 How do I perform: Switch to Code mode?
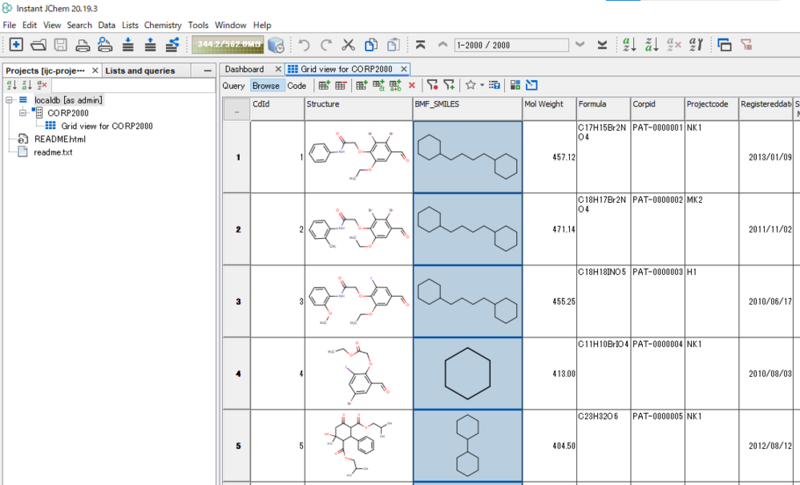click(x=296, y=86)
